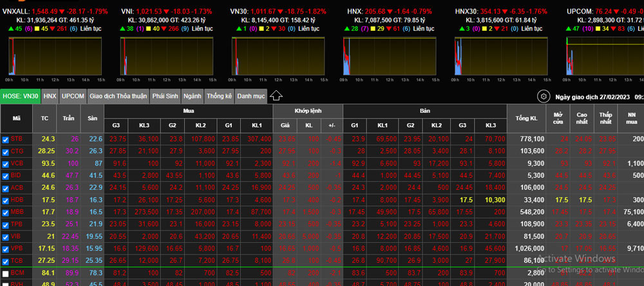
Task: Open the settings gear icon
Action: tap(544, 96)
